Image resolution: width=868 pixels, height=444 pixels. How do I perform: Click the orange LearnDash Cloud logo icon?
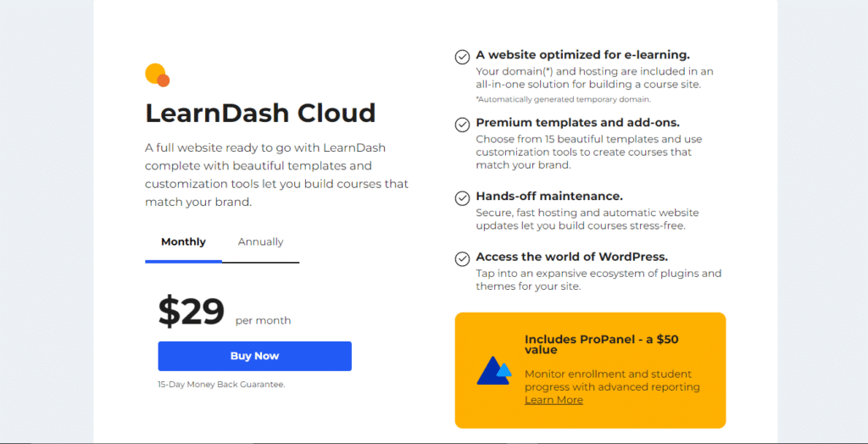coord(157,75)
